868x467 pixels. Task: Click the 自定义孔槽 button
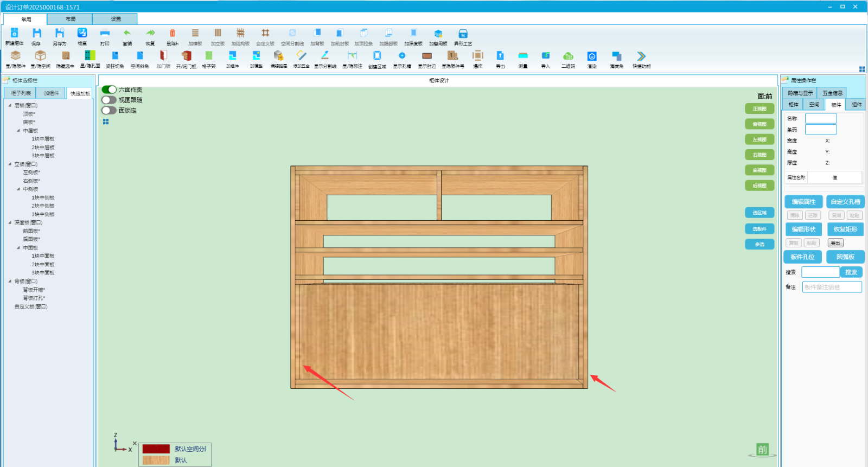(845, 202)
